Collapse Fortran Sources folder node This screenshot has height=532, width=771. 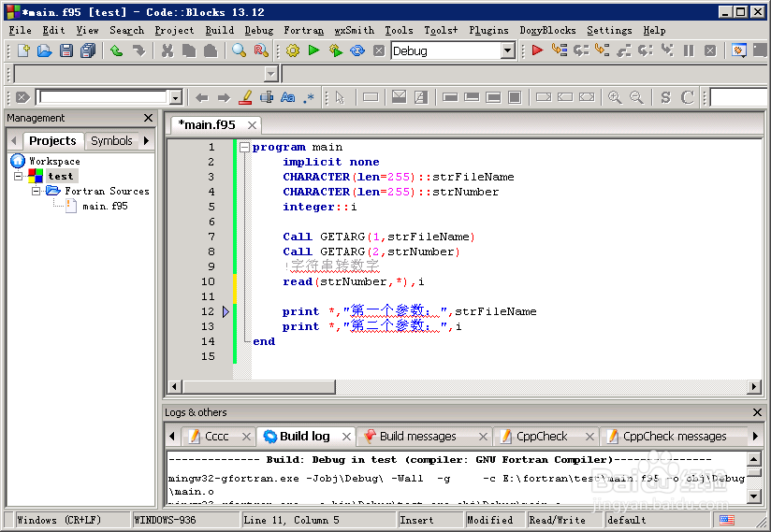(x=36, y=191)
